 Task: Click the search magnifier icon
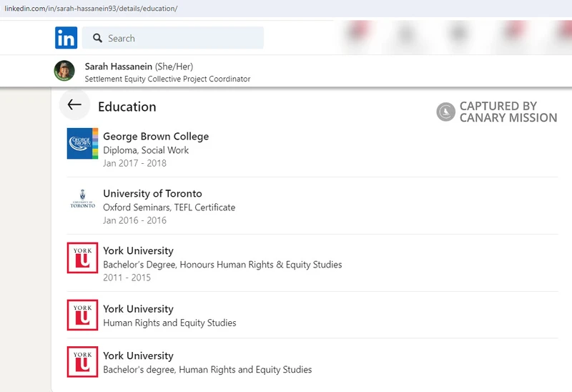pyautogui.click(x=97, y=38)
